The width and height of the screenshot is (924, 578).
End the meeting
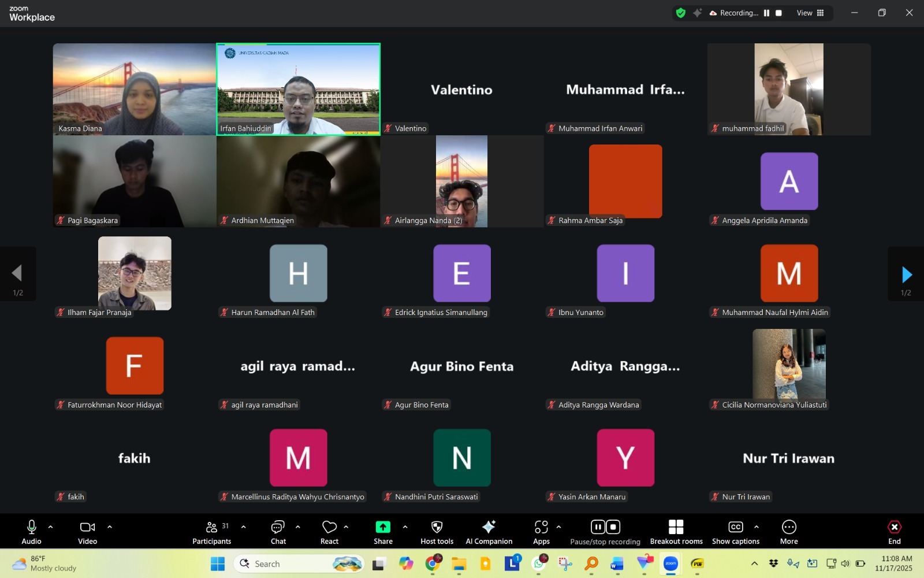[x=894, y=532]
